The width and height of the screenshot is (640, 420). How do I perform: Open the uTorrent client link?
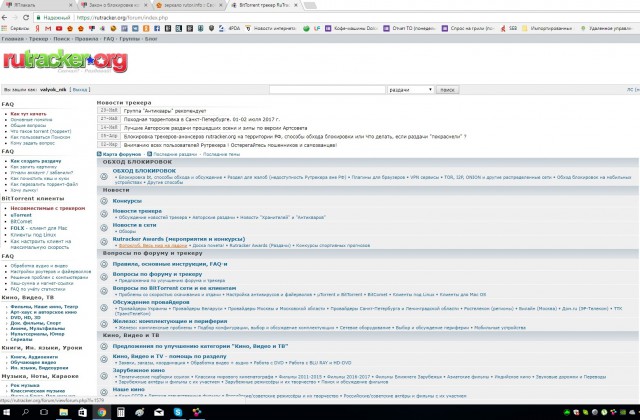click(21, 215)
